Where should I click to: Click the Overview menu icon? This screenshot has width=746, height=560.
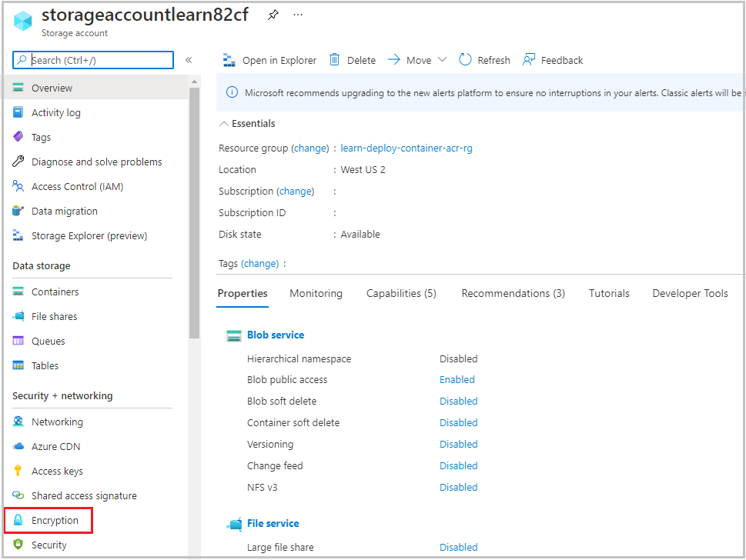tap(18, 88)
